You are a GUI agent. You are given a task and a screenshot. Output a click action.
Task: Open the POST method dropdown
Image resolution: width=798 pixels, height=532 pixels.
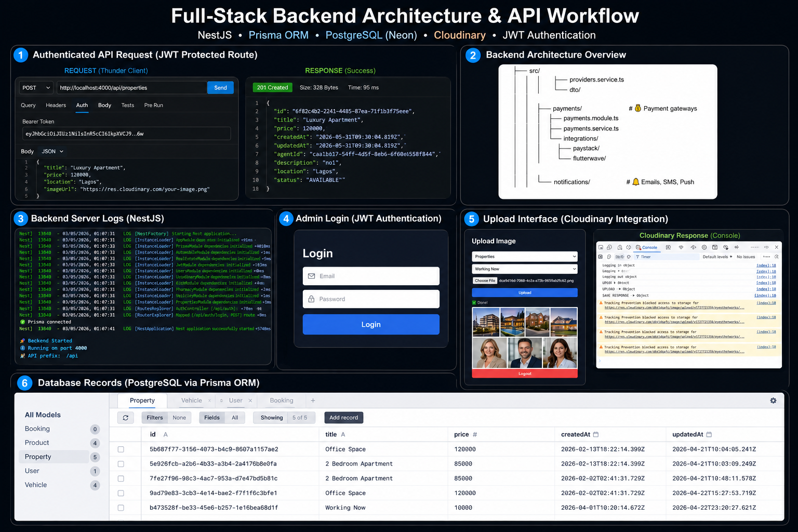pos(36,88)
